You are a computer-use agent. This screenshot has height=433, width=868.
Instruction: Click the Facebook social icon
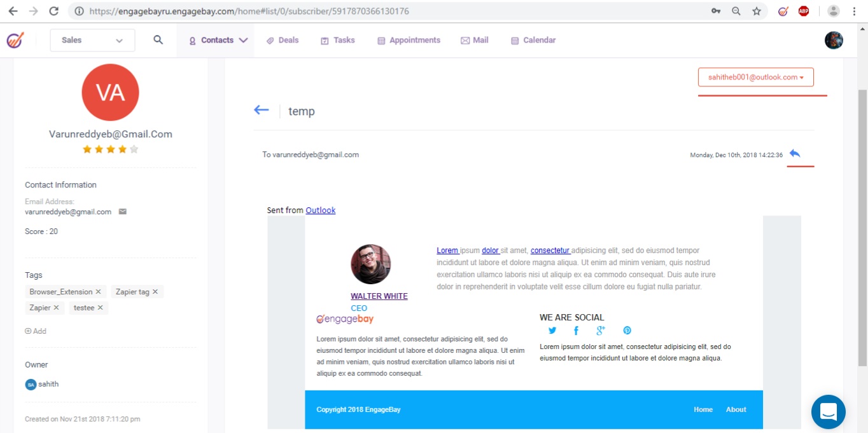tap(576, 331)
